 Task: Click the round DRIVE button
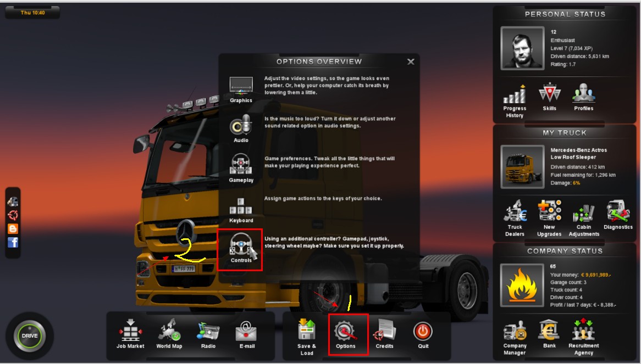pyautogui.click(x=30, y=336)
